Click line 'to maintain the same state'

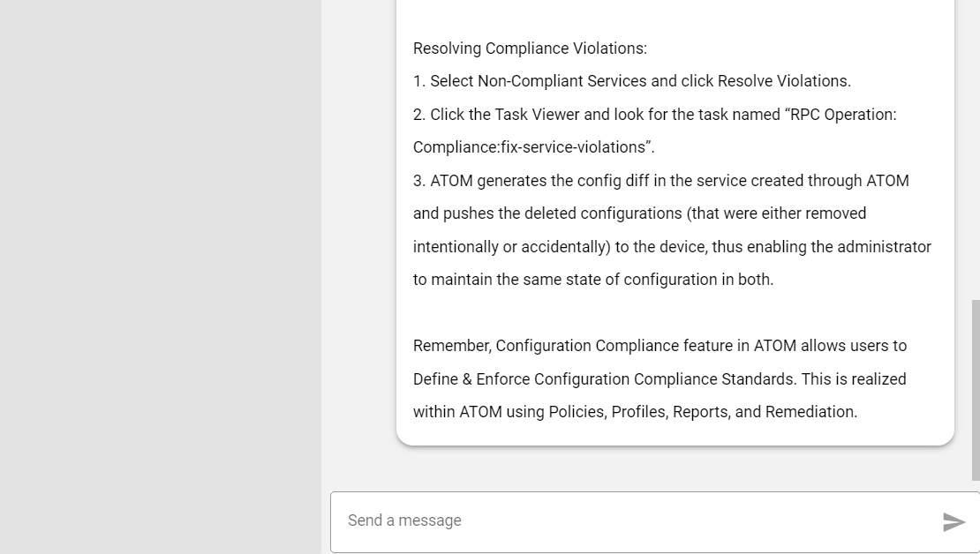[593, 280]
